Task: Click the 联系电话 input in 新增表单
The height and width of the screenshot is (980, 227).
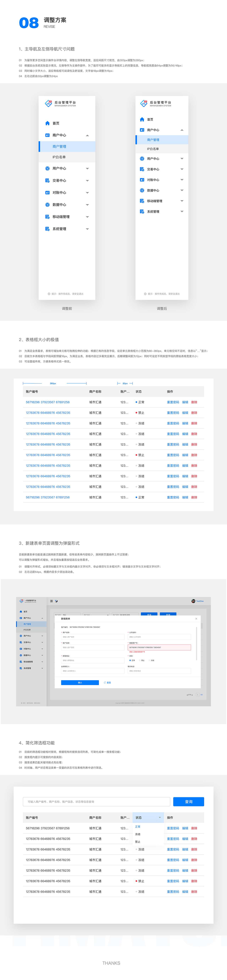Action: 159,671
